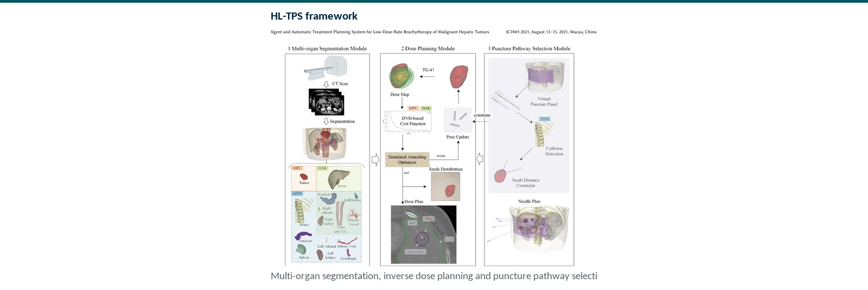Click the "DVH-based Cost Function" label
Screen dimensions: 868x290
tap(413, 121)
